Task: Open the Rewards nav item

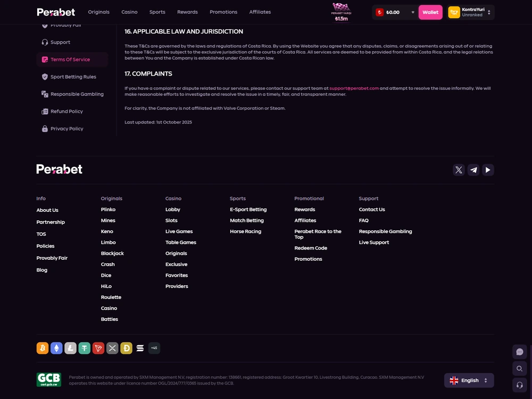Action: click(x=187, y=12)
